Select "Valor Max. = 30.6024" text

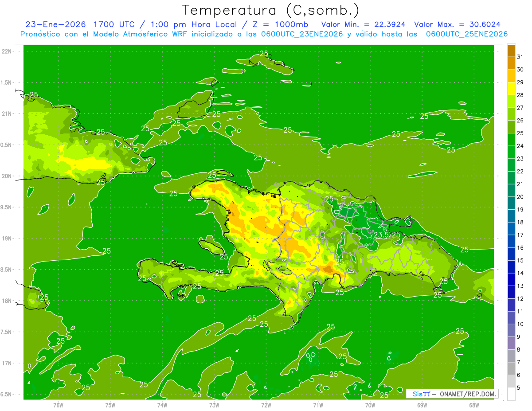[x=458, y=24]
